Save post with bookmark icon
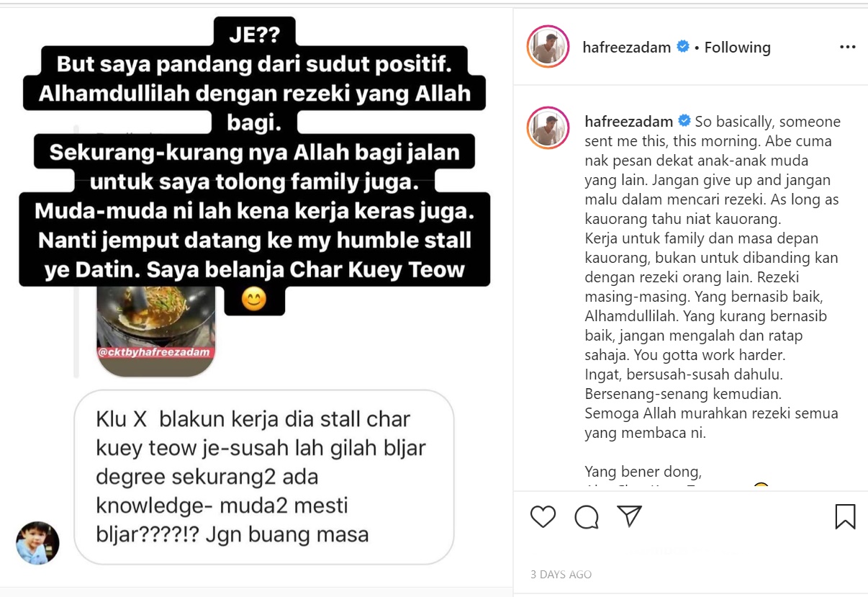Screen dimensions: 868x597 click(x=845, y=516)
